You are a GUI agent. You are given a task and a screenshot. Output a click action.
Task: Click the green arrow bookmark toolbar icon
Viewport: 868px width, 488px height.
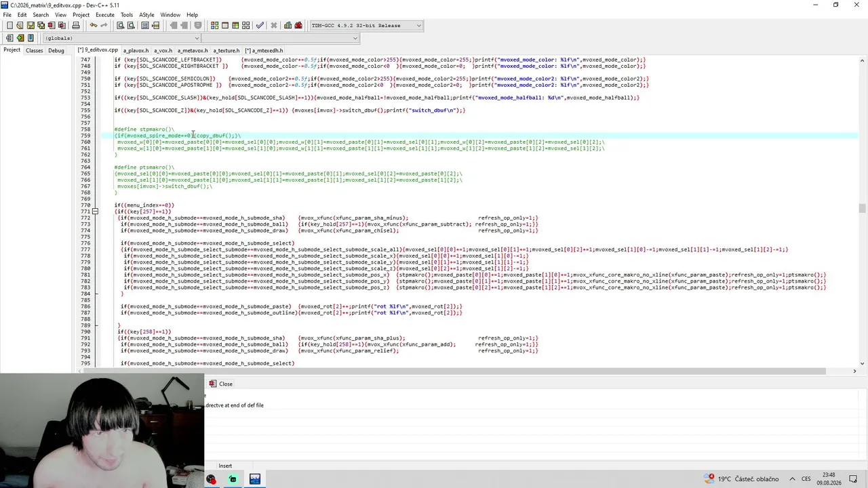point(20,38)
